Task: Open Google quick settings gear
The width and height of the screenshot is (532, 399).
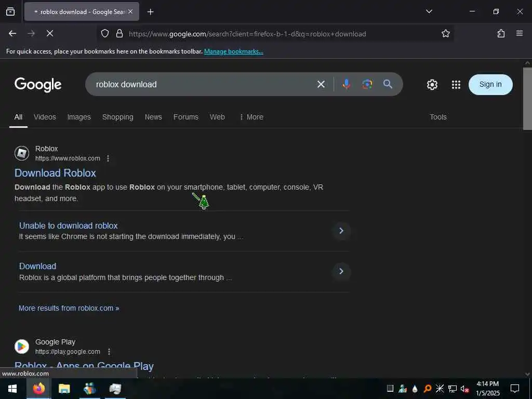Action: tap(432, 85)
